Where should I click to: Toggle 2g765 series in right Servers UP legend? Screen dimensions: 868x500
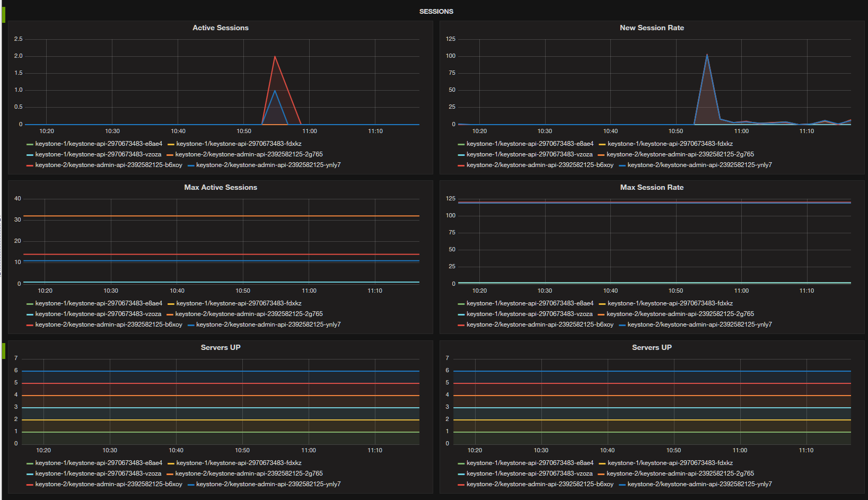[680, 473]
